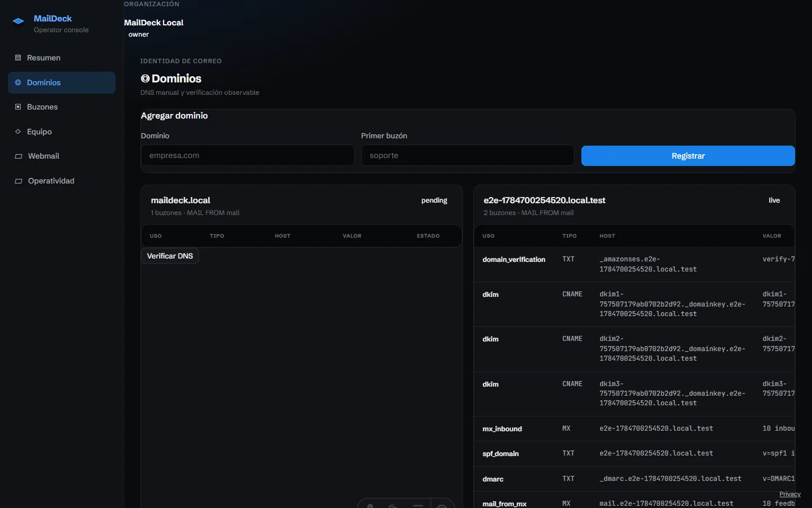
Task: Select the dkim1-757507179ab0702b2d92 host value
Action: tap(672, 304)
